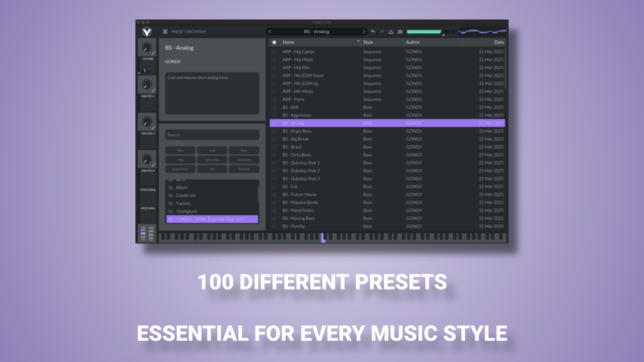Click the highlighted BS - Analog row

click(387, 123)
